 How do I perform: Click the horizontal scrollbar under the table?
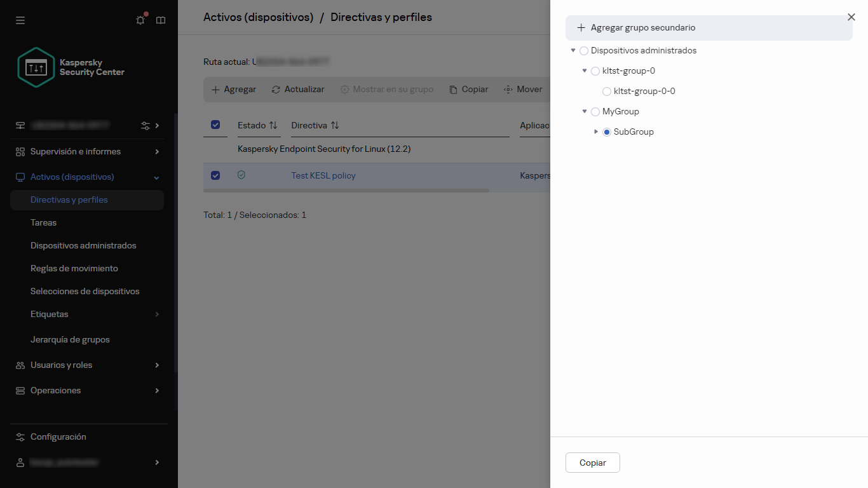point(346,191)
